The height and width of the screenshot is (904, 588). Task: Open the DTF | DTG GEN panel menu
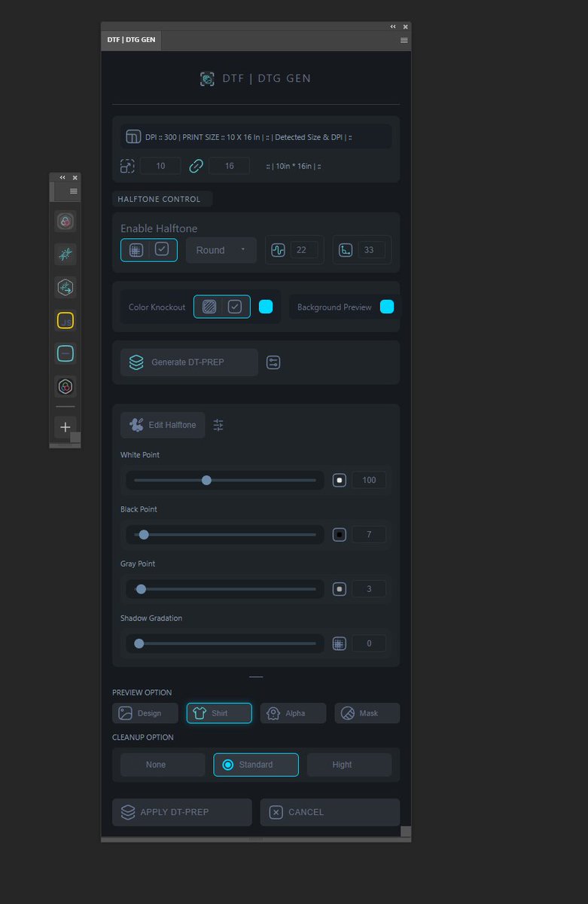coord(404,41)
